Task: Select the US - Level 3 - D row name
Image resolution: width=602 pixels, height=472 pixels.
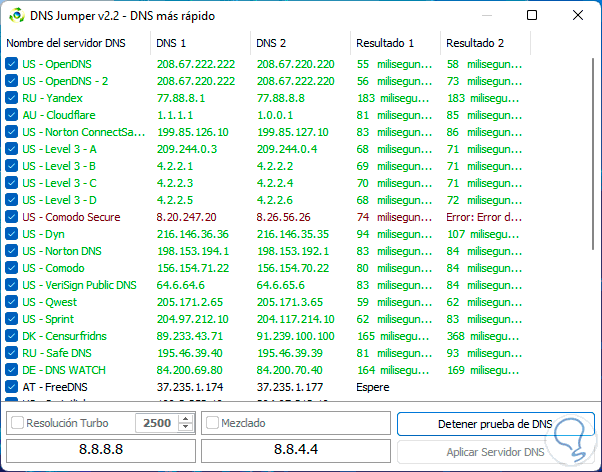Action: tap(59, 200)
